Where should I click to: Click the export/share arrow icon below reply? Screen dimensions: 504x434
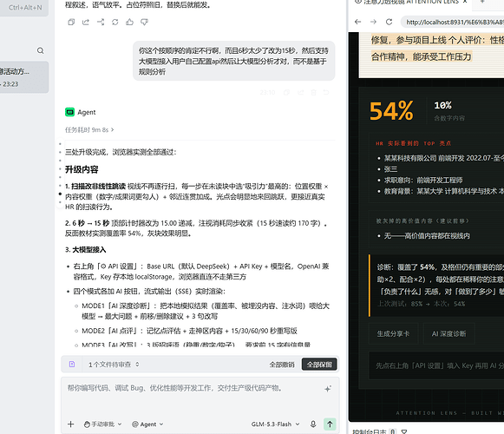(86, 22)
